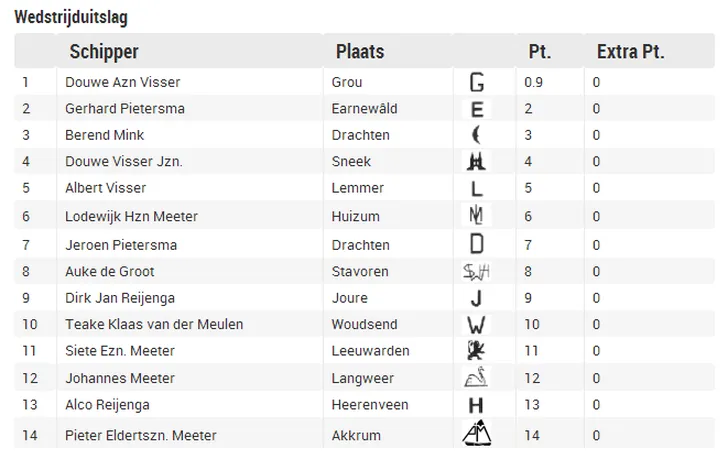The height and width of the screenshot is (459, 728).
Task: Click the Earnewâld 'E' sail emblem icon
Action: pos(477,109)
